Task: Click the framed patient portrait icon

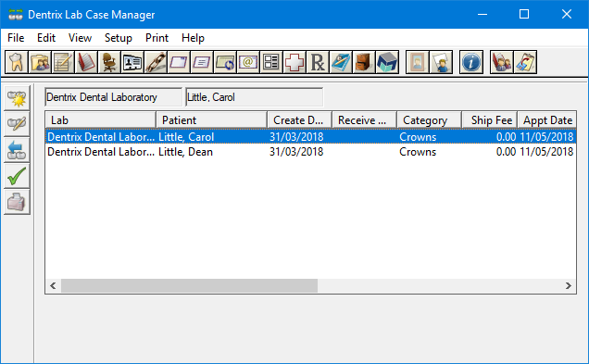Action: point(418,62)
